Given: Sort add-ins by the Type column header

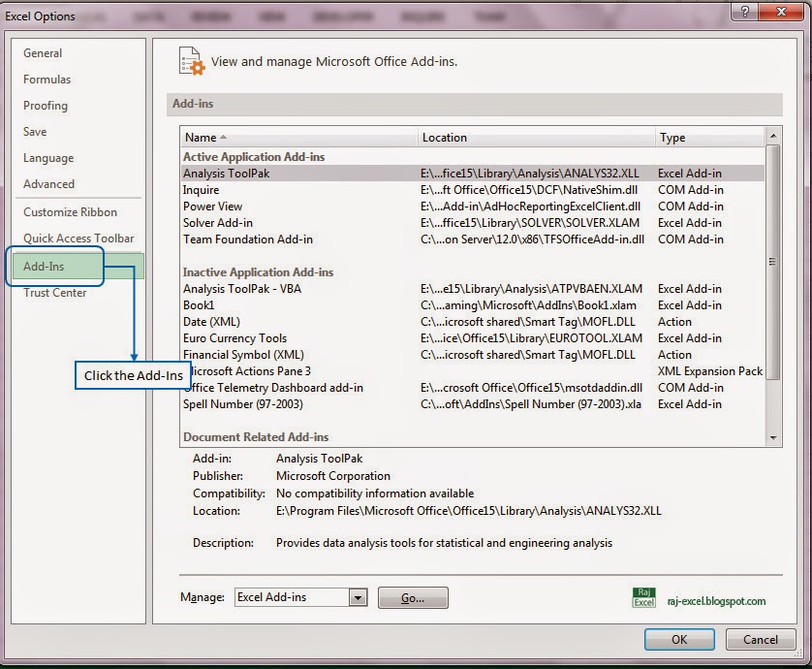Looking at the screenshot, I should 709,138.
